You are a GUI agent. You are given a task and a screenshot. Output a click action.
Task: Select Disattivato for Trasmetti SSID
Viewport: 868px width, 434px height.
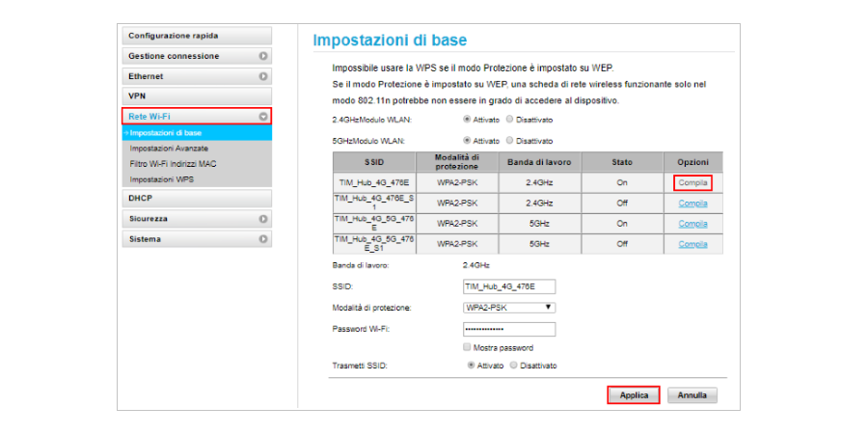[514, 366]
